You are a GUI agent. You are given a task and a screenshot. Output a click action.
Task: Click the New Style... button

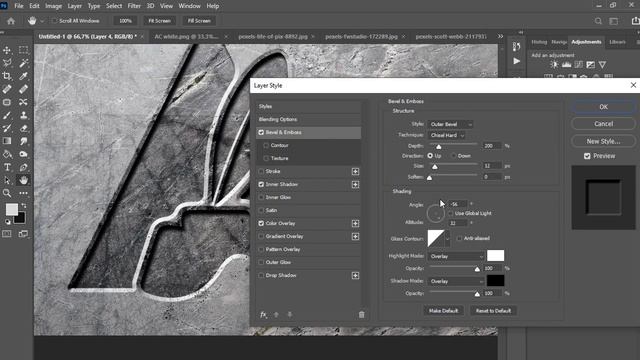click(x=603, y=141)
